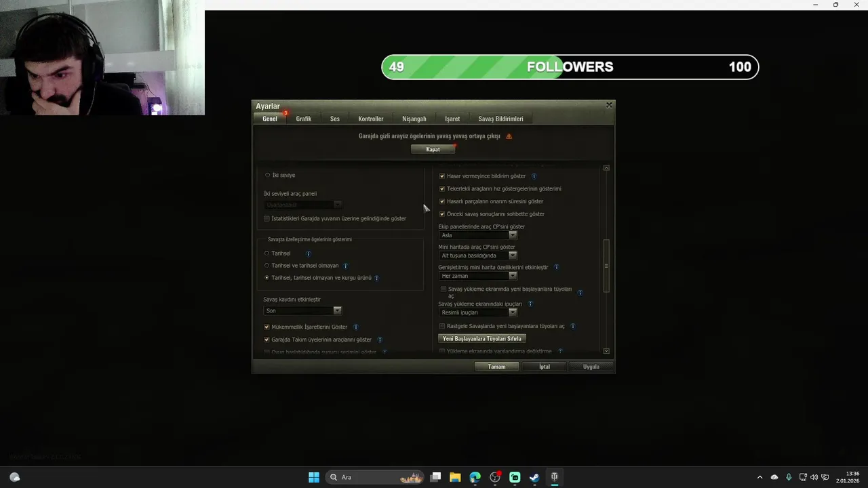Image resolution: width=868 pixels, height=488 pixels.
Task: Click the Uygula button
Action: click(x=591, y=367)
